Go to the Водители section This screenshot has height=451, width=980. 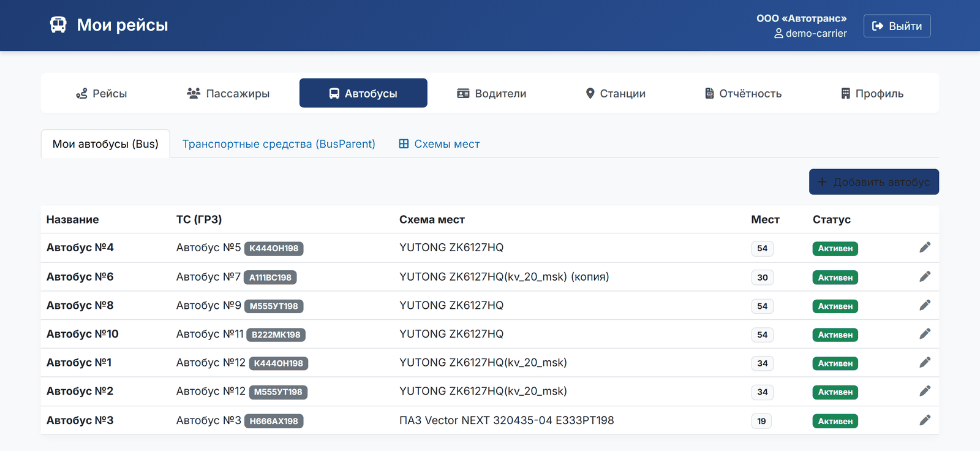coord(492,93)
